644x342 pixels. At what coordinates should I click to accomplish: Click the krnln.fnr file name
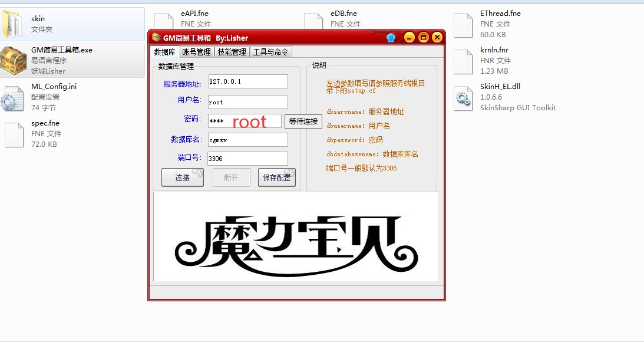pos(494,50)
